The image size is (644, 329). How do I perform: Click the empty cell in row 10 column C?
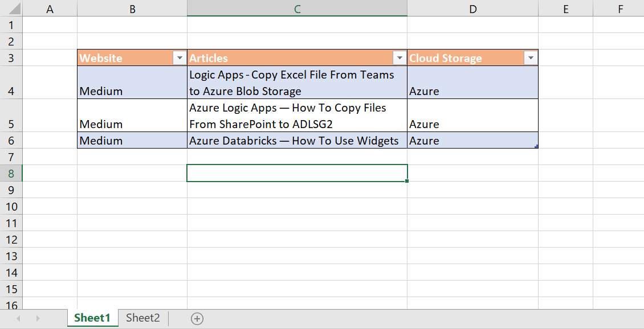pos(296,206)
